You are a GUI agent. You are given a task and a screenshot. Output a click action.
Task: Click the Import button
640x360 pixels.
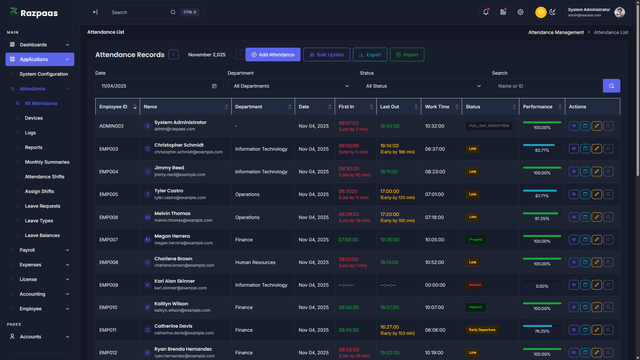407,55
